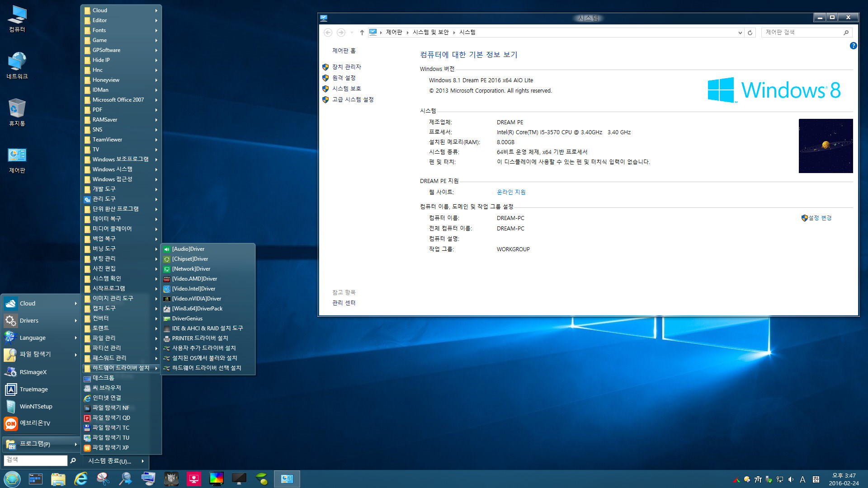
Task: Click the help question mark icon
Action: point(853,46)
